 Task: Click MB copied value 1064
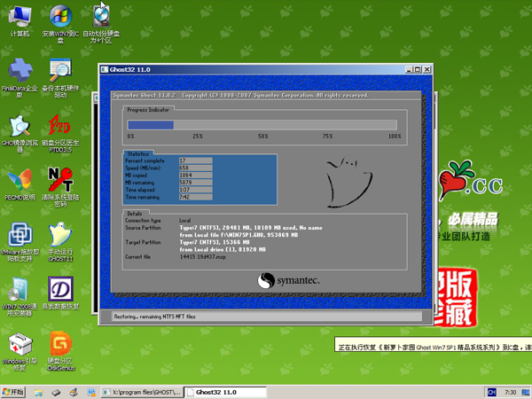(x=195, y=175)
